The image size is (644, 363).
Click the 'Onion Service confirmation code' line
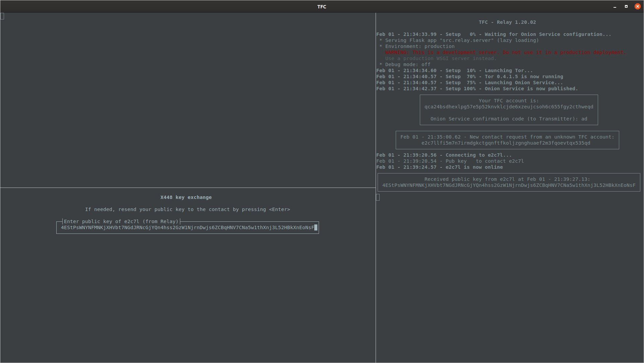click(509, 119)
